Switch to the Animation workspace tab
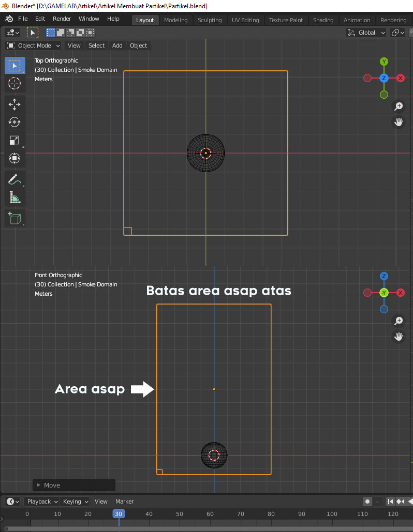 click(357, 20)
